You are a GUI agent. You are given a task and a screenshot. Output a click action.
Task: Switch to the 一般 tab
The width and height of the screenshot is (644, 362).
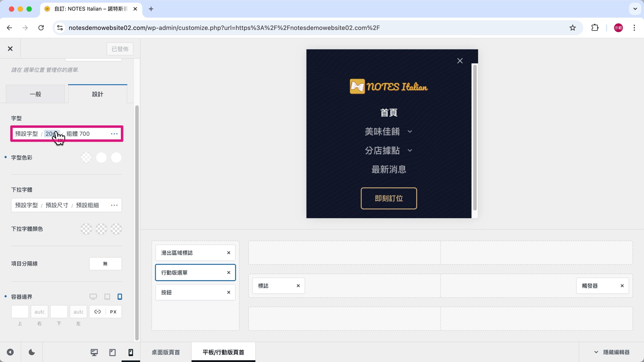click(35, 94)
